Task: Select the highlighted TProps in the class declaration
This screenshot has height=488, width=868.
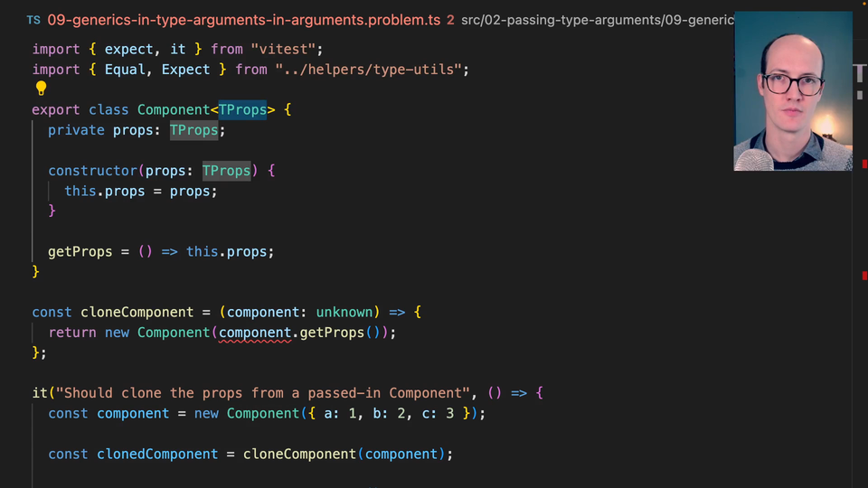Action: click(242, 110)
